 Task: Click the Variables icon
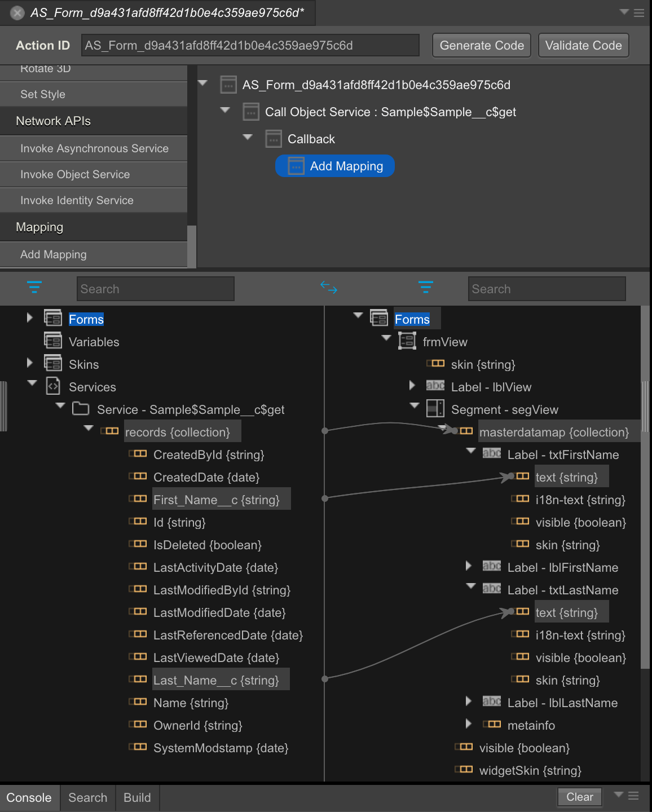coord(54,341)
